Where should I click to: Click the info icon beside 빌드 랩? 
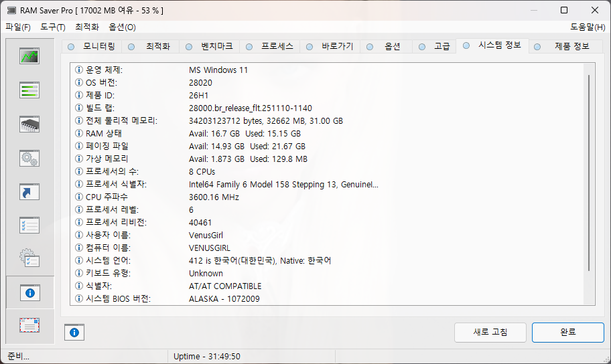coord(78,108)
